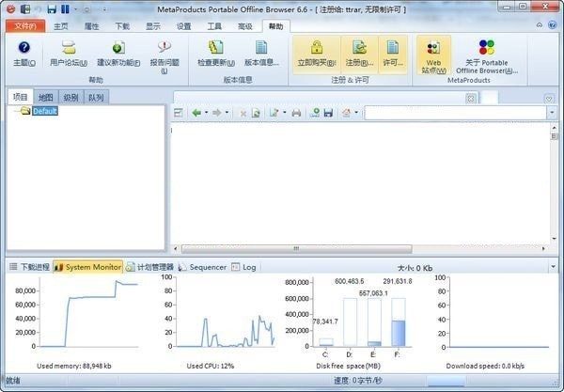Switch to the 地图 map tab
This screenshot has width=564, height=392.
46,98
